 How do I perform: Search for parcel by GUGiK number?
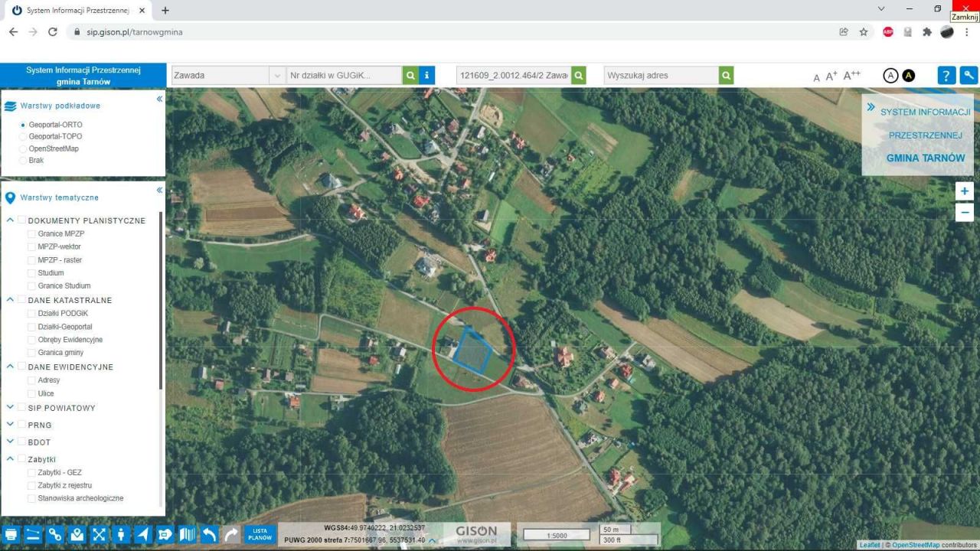coord(410,75)
